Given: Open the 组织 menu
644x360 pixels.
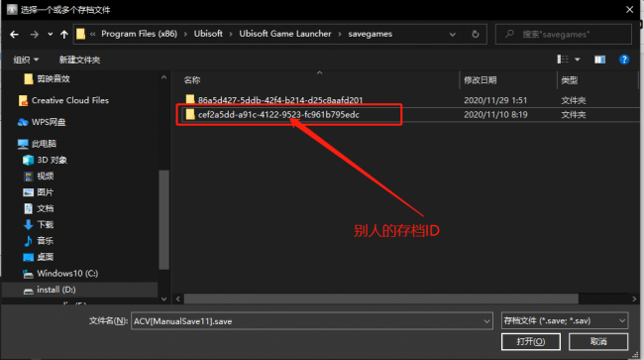Looking at the screenshot, I should [x=26, y=60].
